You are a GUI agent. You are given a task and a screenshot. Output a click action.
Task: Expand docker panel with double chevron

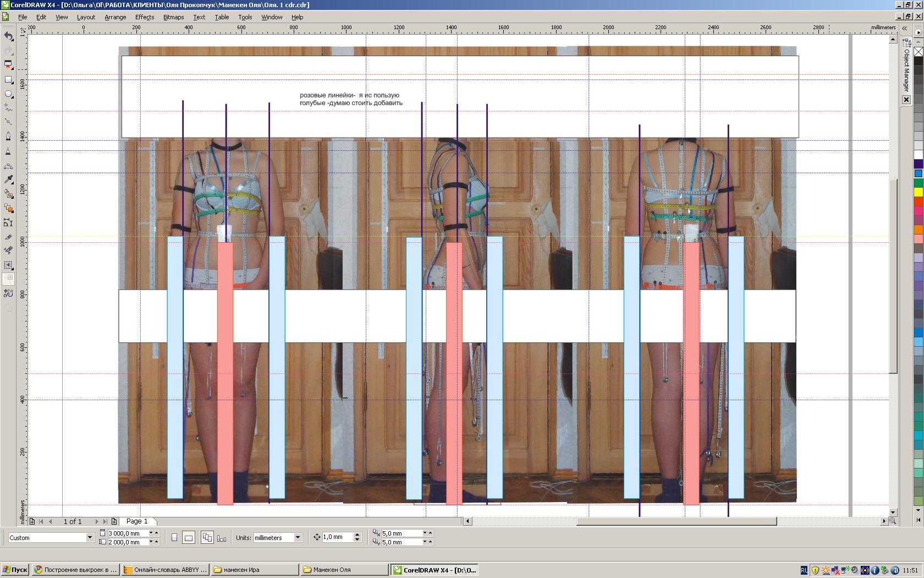point(905,29)
